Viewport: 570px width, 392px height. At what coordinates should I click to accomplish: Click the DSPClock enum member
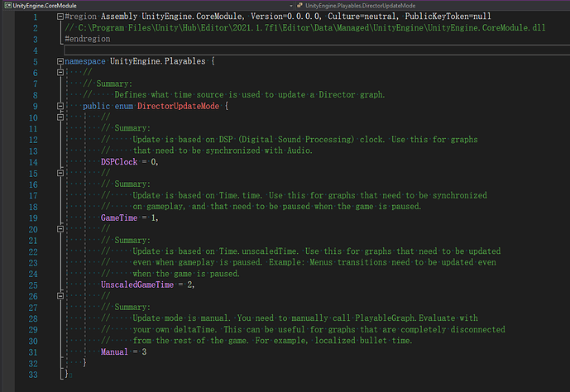(x=119, y=162)
